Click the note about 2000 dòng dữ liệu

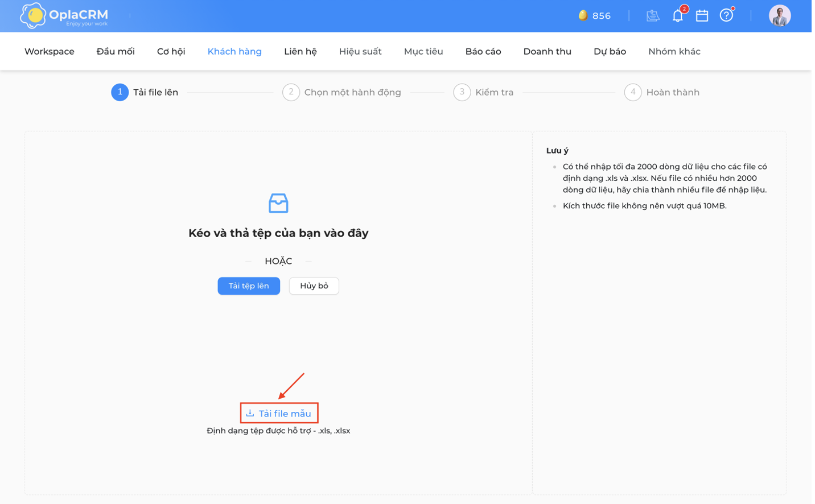tap(665, 178)
